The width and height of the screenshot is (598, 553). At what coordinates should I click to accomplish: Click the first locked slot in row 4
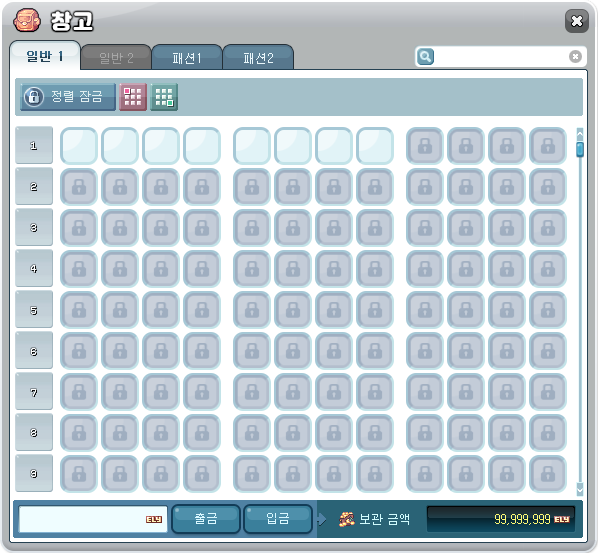point(79,269)
